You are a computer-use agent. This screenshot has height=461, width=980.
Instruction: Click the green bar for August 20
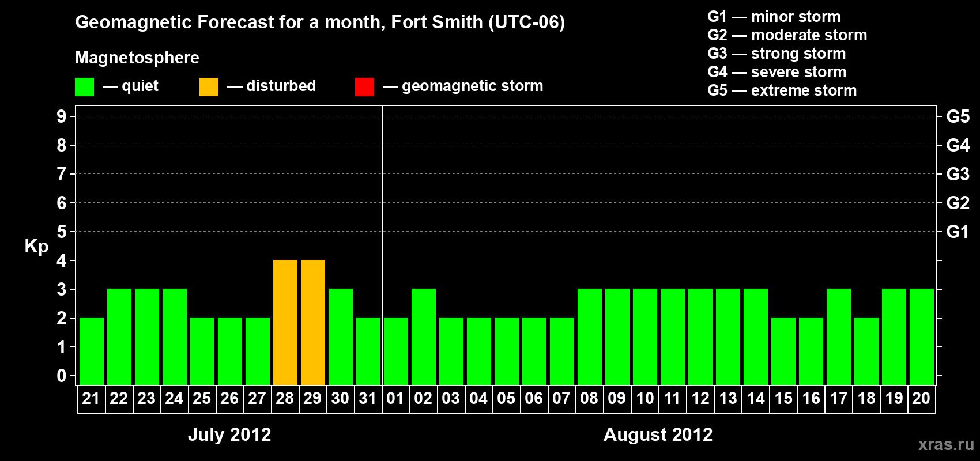coord(922,337)
